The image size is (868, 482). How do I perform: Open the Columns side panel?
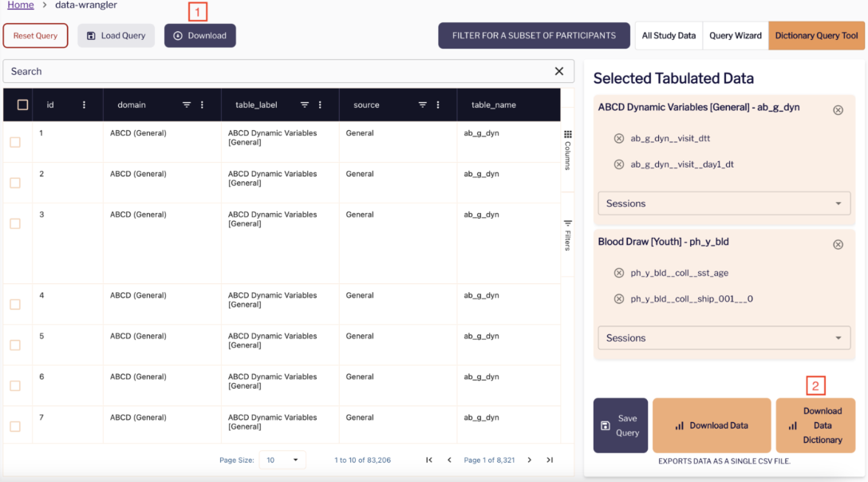567,149
